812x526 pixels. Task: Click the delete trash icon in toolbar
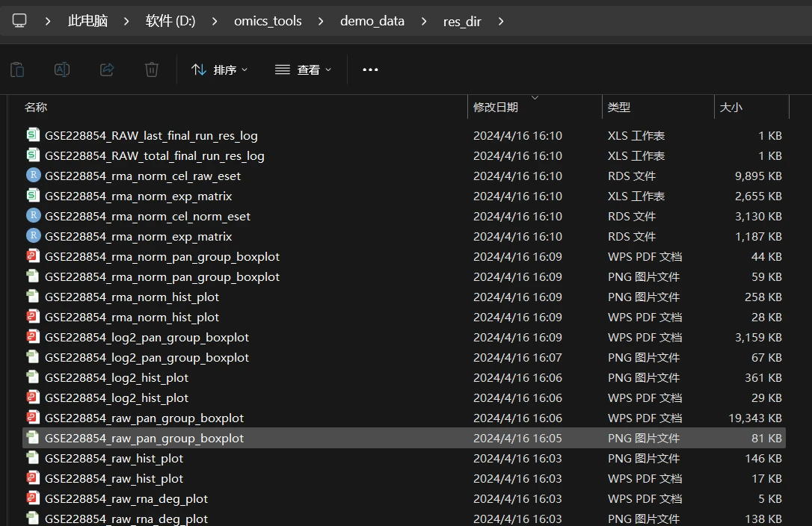click(x=151, y=69)
